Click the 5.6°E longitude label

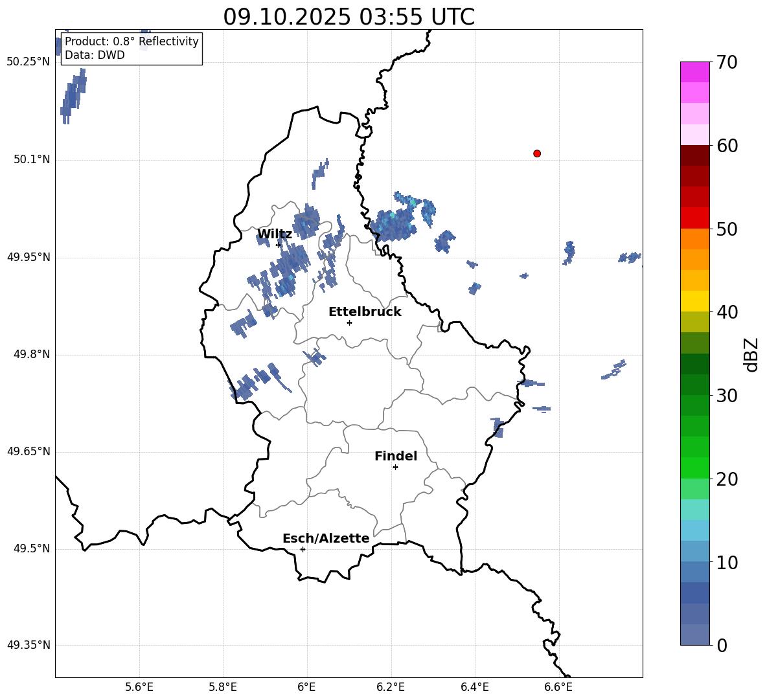coord(139,687)
